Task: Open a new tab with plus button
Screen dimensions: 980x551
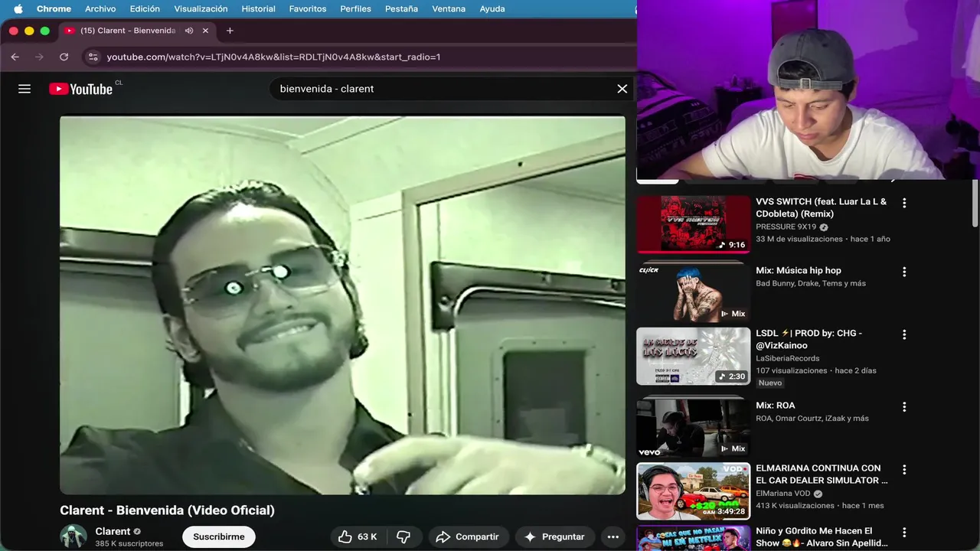Action: 230,31
